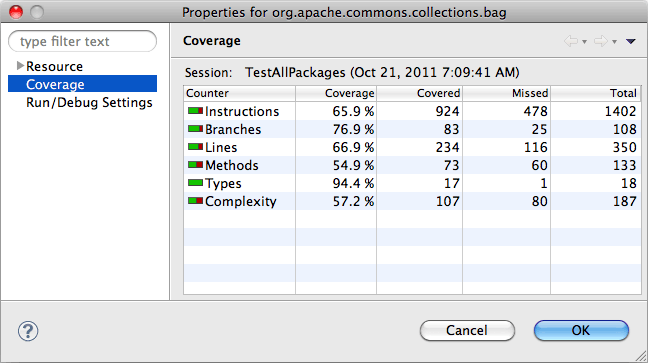The image size is (648, 363).
Task: Click the 94.4 % coverage value
Action: [353, 183]
